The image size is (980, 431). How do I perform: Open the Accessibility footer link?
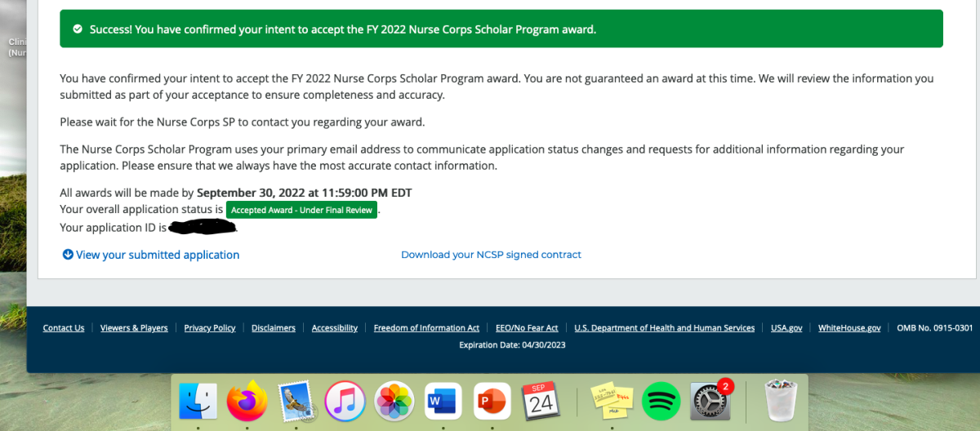click(x=335, y=328)
